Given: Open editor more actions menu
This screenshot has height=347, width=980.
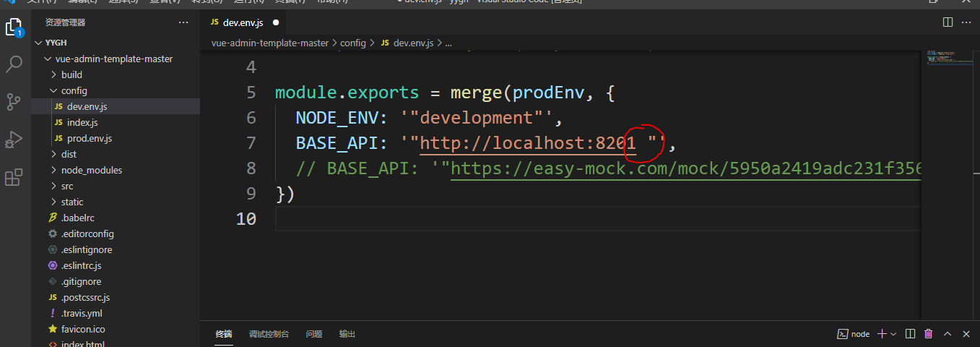Looking at the screenshot, I should (x=967, y=22).
